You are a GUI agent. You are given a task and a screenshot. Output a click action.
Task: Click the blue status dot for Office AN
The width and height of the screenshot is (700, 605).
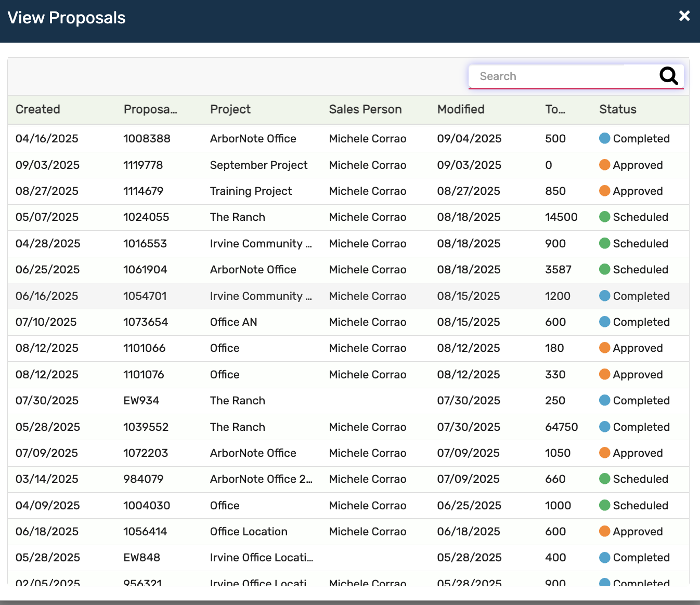click(x=604, y=322)
